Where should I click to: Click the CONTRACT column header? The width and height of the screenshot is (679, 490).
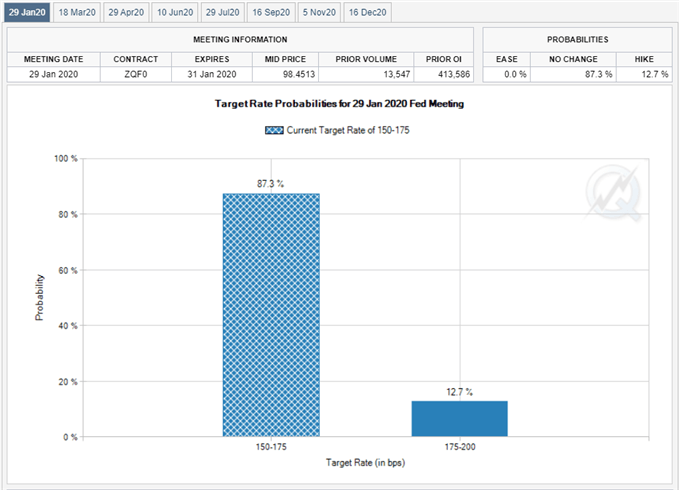(136, 59)
